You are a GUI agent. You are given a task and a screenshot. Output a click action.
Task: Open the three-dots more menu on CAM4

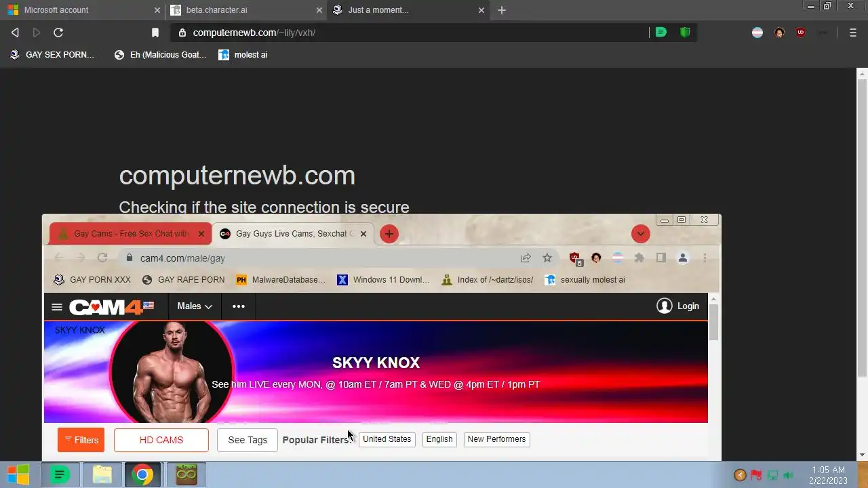coord(239,306)
